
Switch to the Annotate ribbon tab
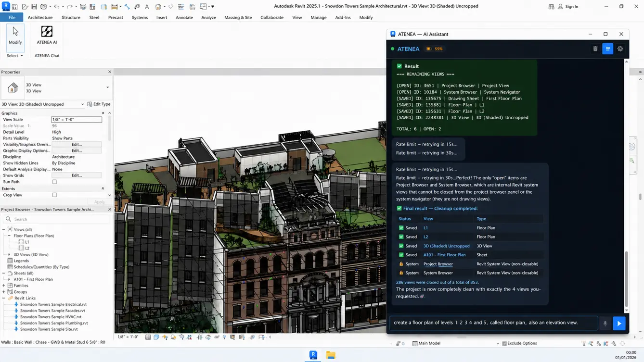184,17
